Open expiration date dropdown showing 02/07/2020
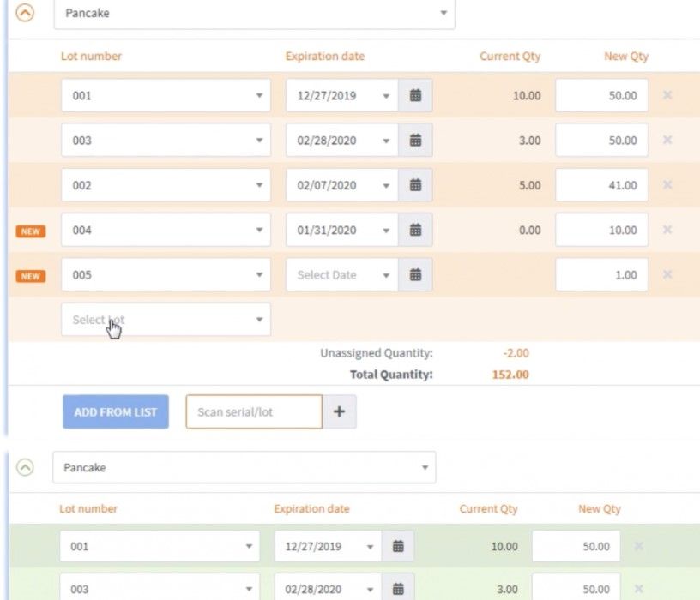 (x=342, y=184)
